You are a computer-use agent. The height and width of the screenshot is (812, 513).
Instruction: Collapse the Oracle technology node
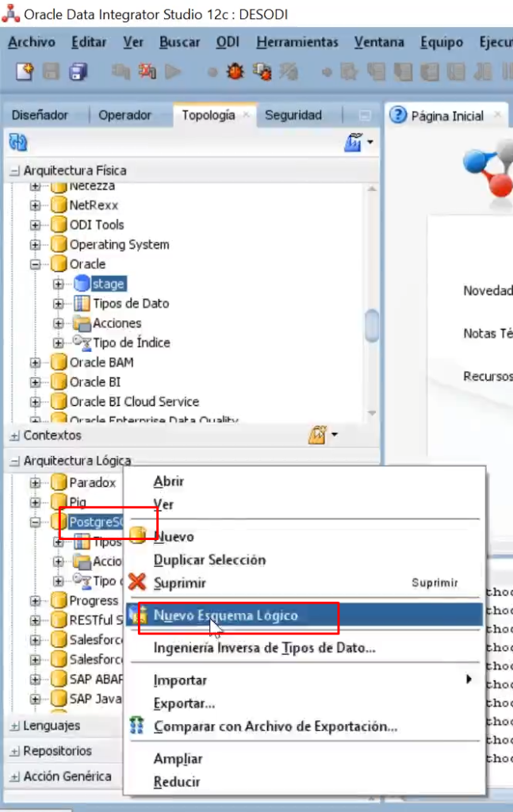point(35,264)
